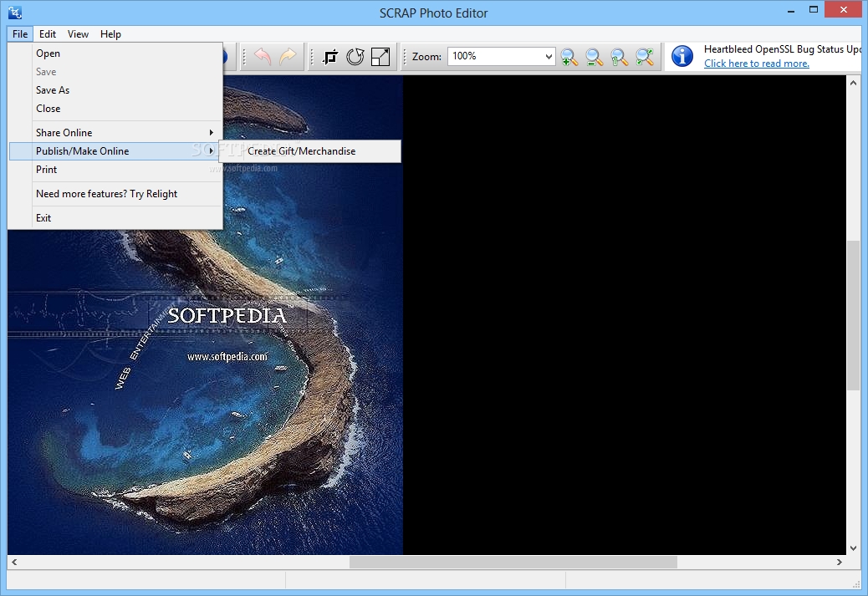Screen dimensions: 868x596
Task: Click the horizontal scrollbar left arrow
Action: 14,563
